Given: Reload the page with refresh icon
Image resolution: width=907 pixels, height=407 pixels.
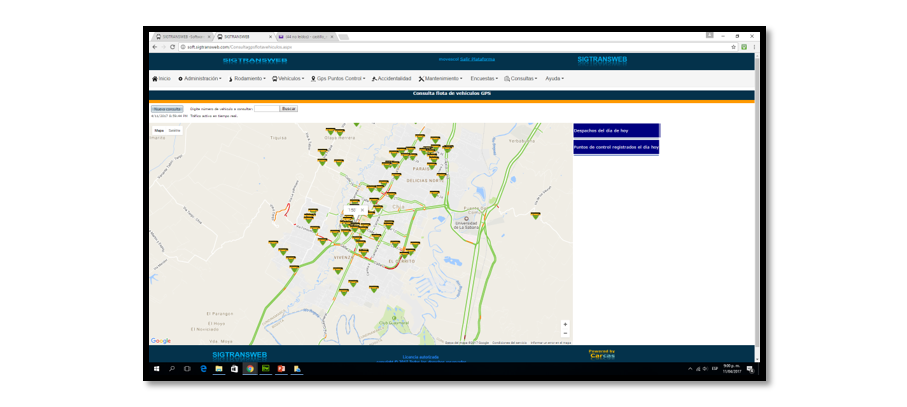Looking at the screenshot, I should coord(172,47).
